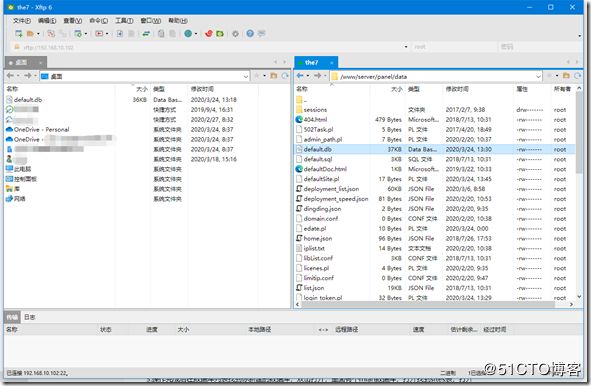The width and height of the screenshot is (591, 386).
Task: Expand the New Terminal dropdown arrow
Action: coord(107,34)
